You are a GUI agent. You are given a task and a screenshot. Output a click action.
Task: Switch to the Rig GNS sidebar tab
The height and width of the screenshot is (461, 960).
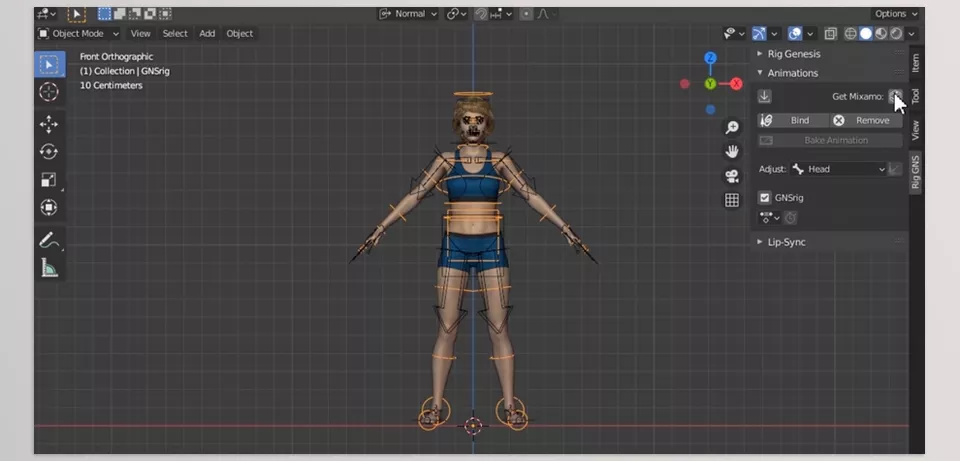click(x=915, y=172)
